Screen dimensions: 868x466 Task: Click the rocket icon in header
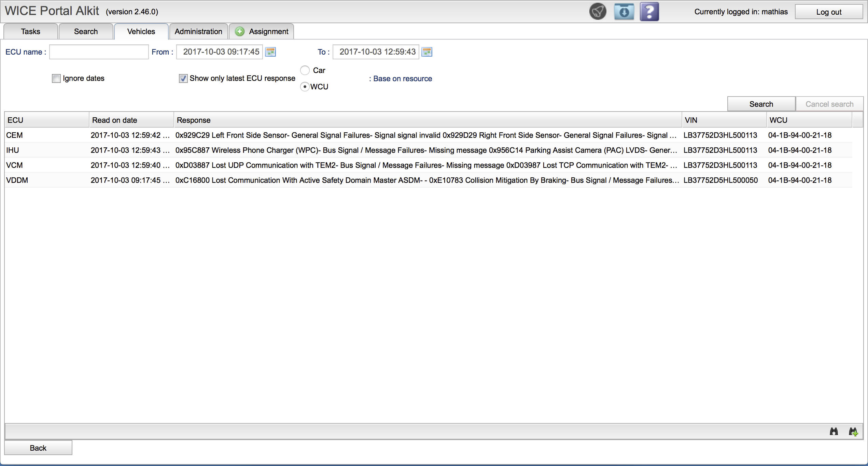(598, 12)
